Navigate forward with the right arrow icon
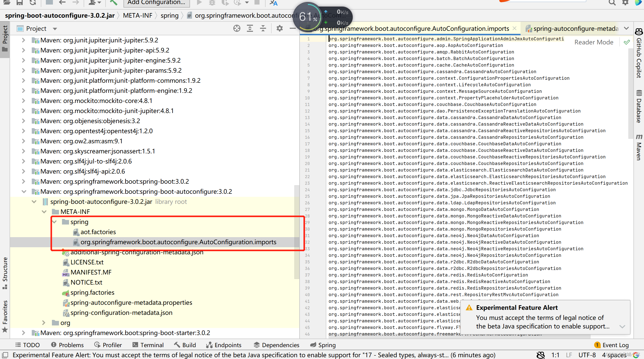 pyautogui.click(x=76, y=3)
